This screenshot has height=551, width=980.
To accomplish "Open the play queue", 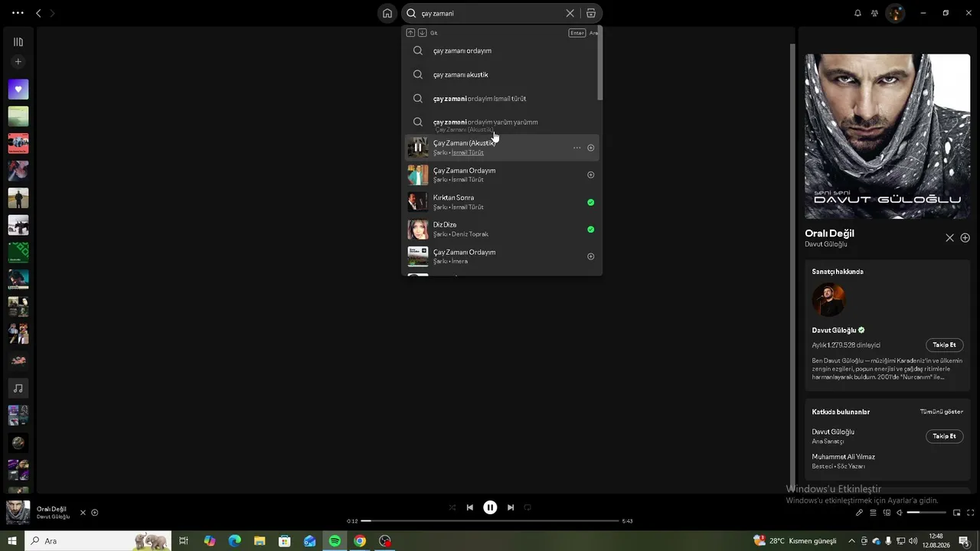I will 873,513.
